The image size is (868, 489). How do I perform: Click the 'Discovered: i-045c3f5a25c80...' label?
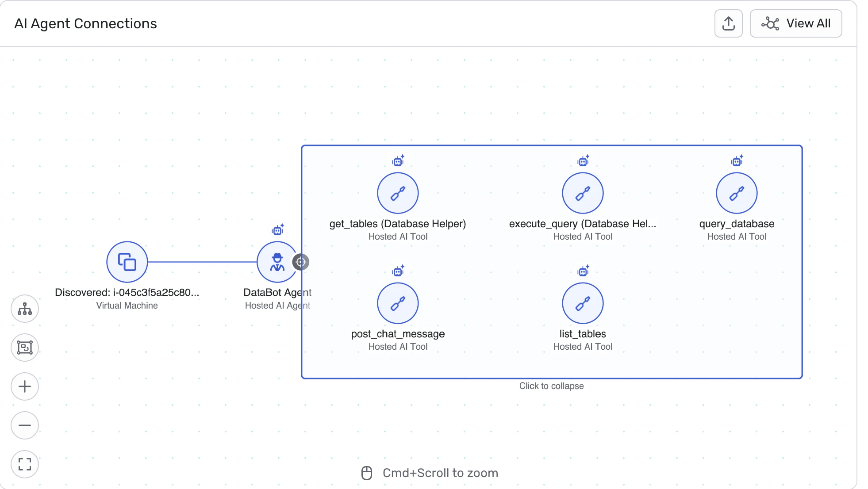pyautogui.click(x=127, y=292)
